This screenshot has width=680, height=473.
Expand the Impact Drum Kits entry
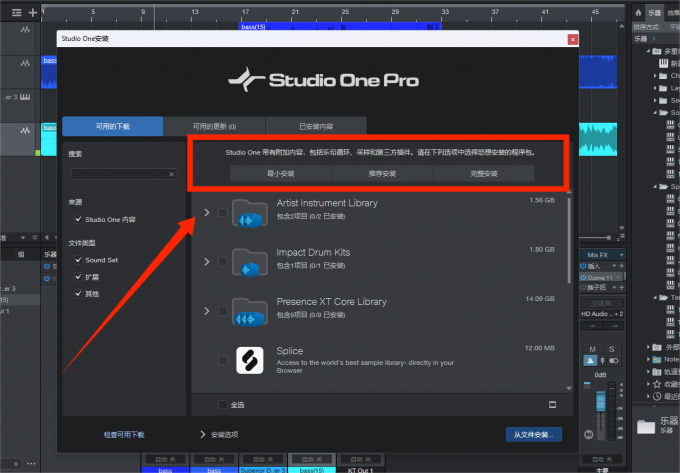coord(207,261)
